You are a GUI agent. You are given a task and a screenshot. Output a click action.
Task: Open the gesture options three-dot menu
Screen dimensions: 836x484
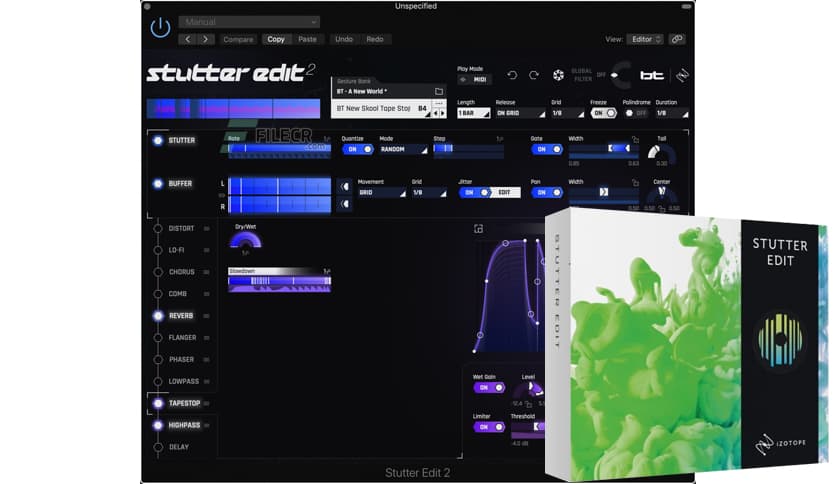pyautogui.click(x=439, y=103)
